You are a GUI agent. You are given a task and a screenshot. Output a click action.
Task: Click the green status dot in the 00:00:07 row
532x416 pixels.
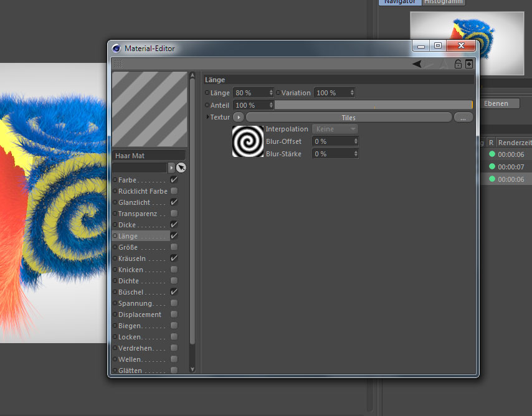pos(492,167)
